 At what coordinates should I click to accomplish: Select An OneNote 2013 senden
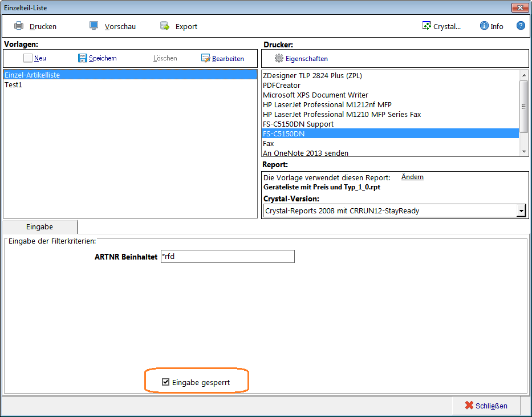point(390,153)
